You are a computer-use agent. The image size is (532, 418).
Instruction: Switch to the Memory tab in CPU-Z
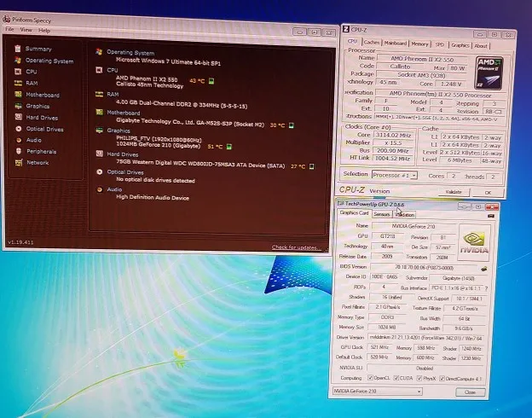(419, 44)
